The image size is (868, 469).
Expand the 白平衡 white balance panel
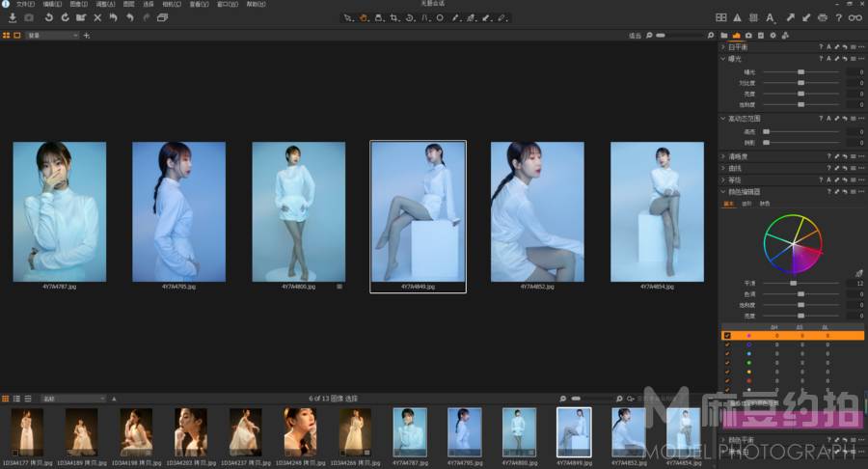click(x=723, y=47)
